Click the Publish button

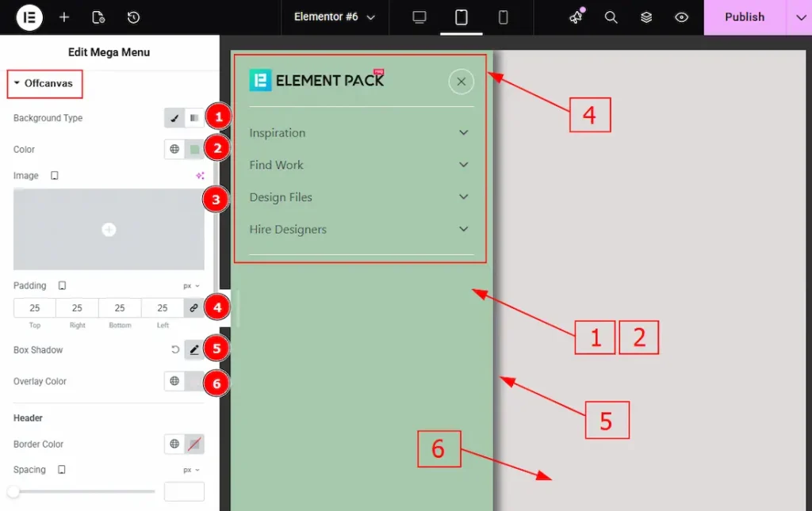[x=744, y=17]
